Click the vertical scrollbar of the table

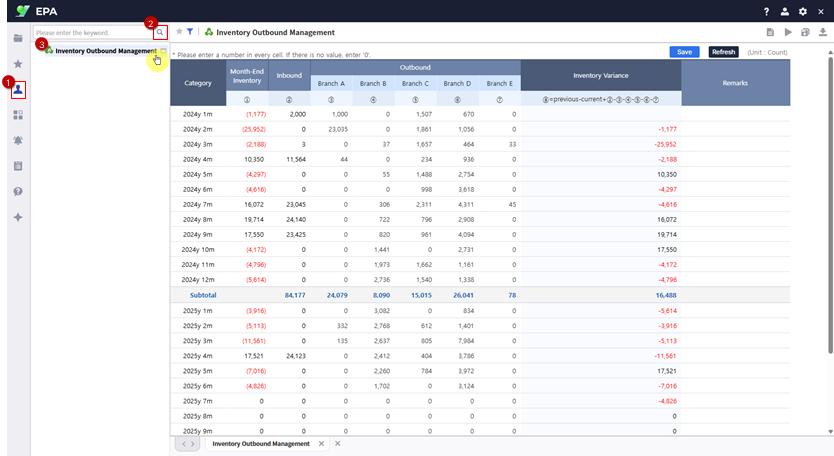[x=830, y=200]
